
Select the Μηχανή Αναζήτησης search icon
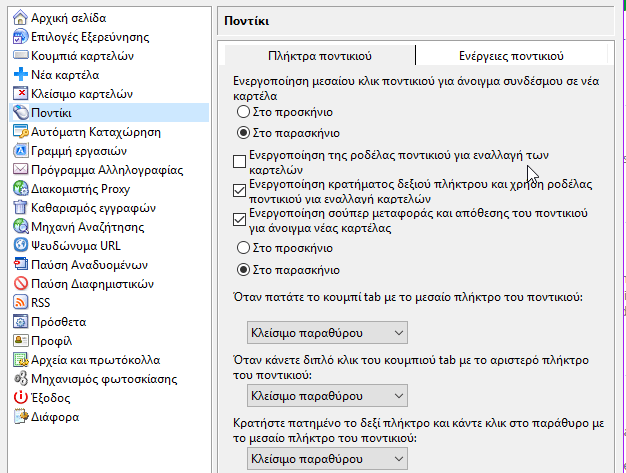pos(21,227)
